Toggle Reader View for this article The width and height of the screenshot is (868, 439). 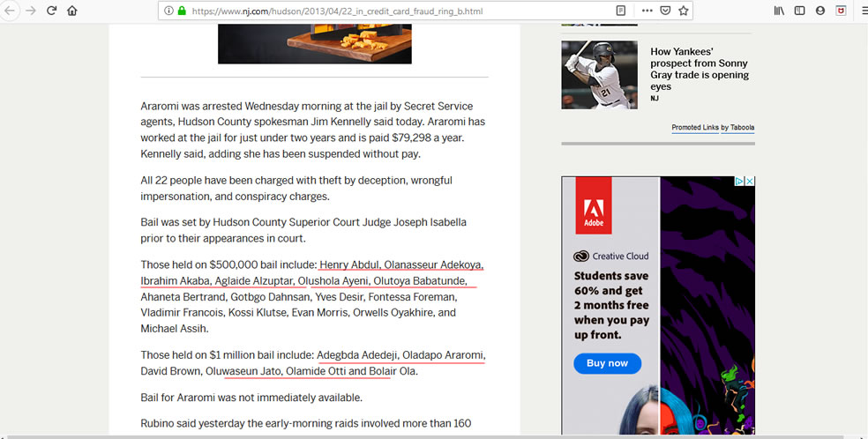pyautogui.click(x=621, y=11)
